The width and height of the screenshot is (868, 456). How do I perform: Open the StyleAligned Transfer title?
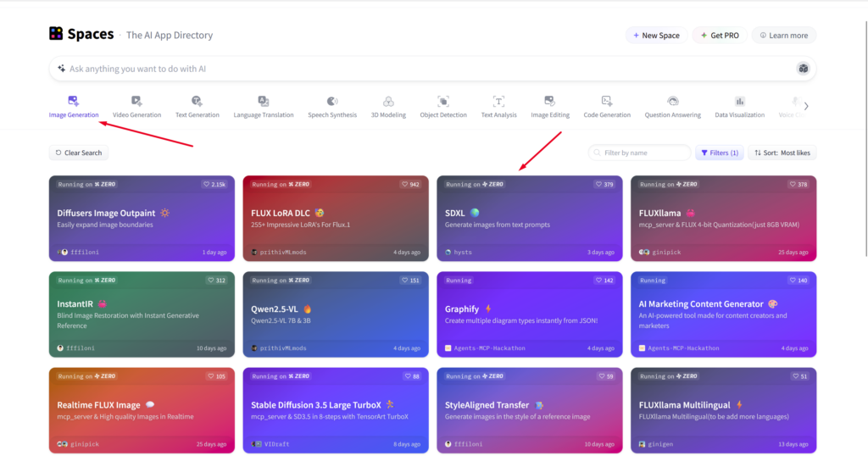click(487, 405)
